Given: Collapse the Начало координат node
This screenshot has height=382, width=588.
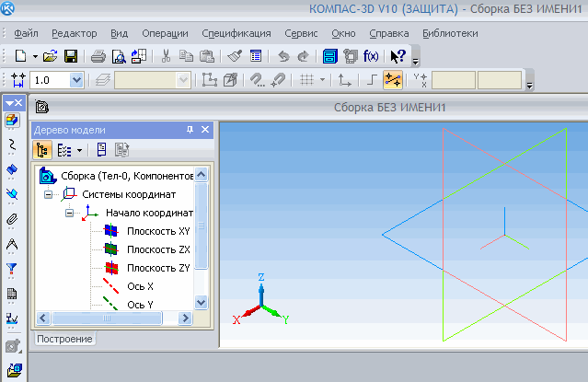Looking at the screenshot, I should pos(69,213).
